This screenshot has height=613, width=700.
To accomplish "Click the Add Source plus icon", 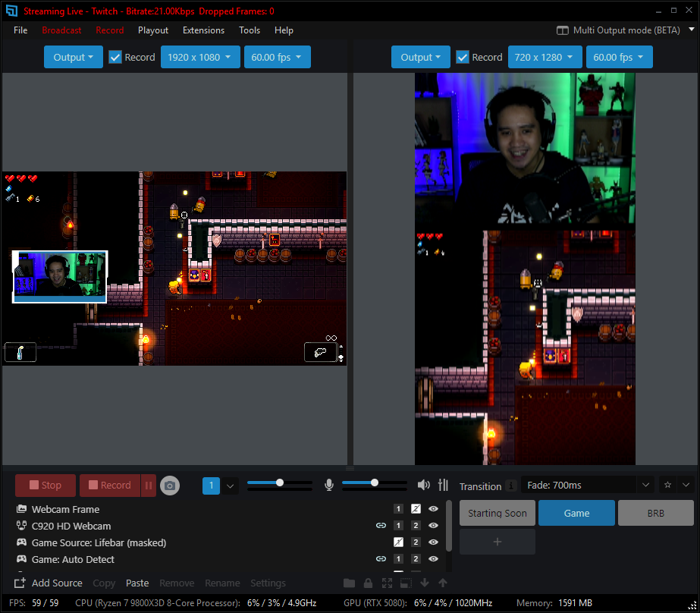I will pos(20,583).
